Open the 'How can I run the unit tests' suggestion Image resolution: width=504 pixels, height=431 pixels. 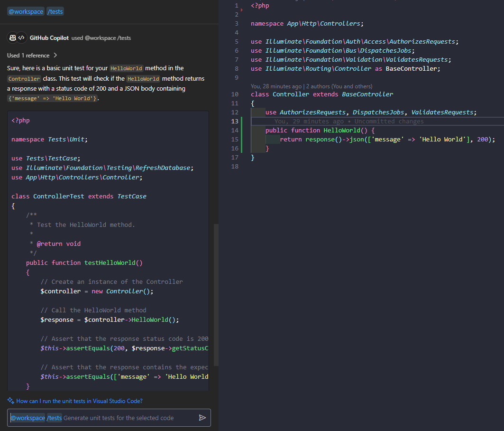[79, 401]
